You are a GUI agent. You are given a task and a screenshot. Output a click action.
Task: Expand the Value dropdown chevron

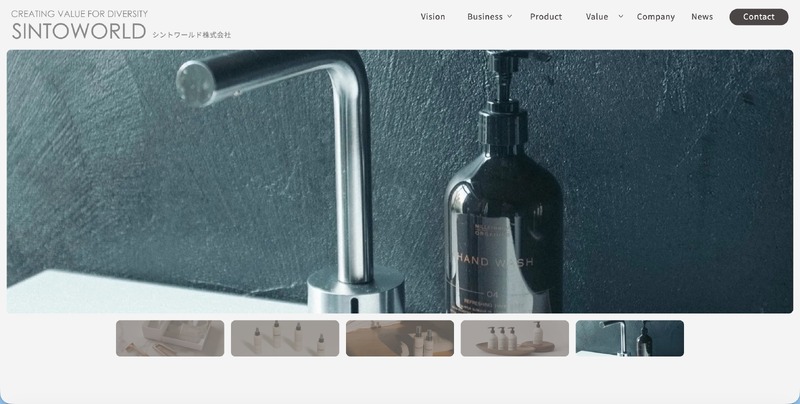click(620, 16)
